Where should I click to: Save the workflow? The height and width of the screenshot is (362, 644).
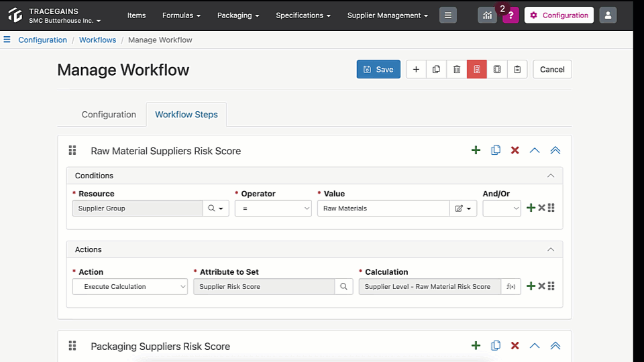(378, 69)
